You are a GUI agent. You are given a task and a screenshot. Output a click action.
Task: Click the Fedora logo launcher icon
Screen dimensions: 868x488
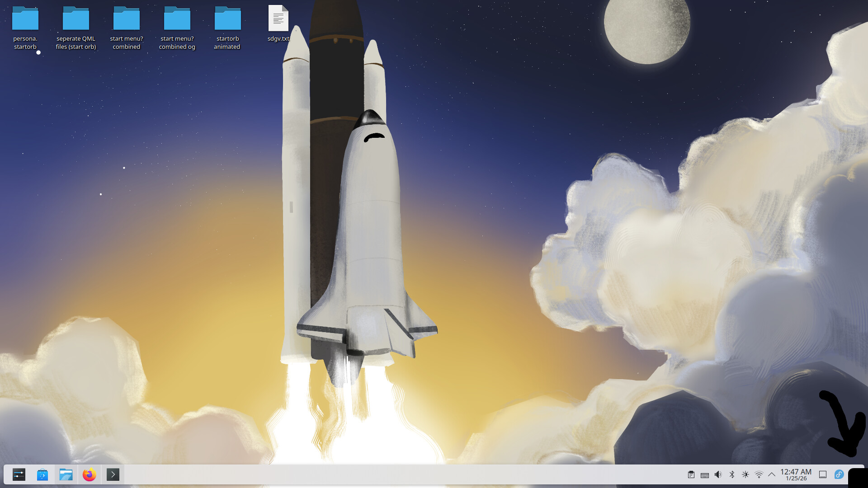pyautogui.click(x=839, y=474)
